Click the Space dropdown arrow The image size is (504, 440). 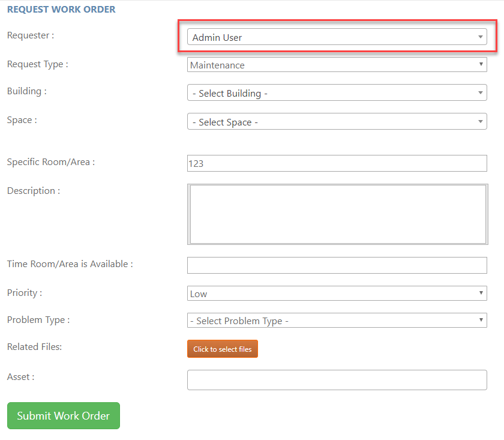[x=480, y=121]
